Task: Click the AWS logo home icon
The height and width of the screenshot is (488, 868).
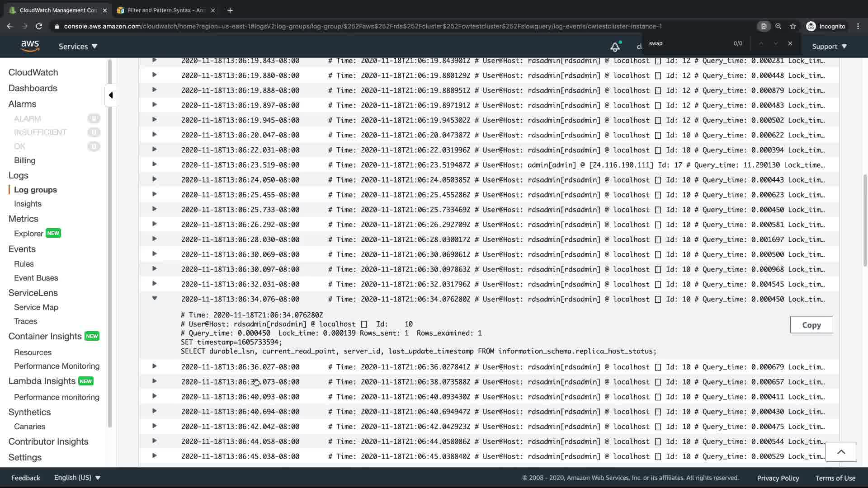Action: click(30, 46)
